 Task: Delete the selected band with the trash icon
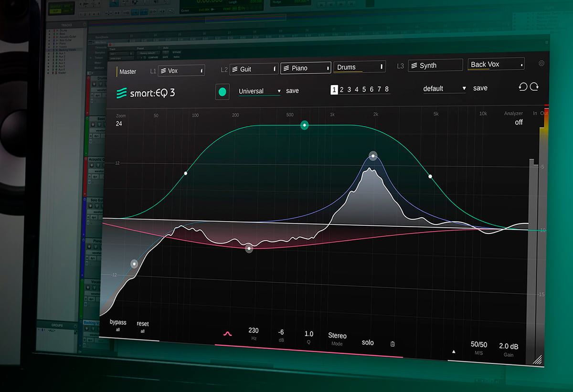393,344
